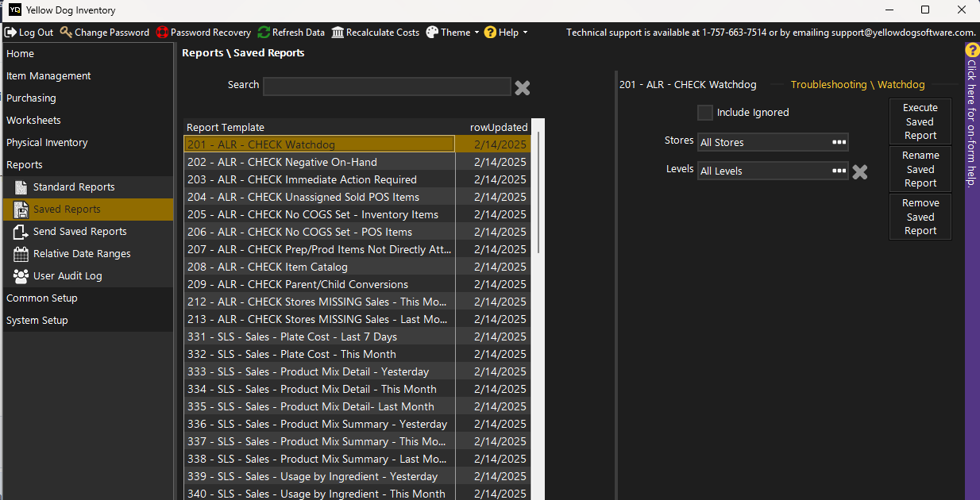Select 336 - Product Mix Summary - Yesterday
The height and width of the screenshot is (500, 980).
pyautogui.click(x=357, y=424)
